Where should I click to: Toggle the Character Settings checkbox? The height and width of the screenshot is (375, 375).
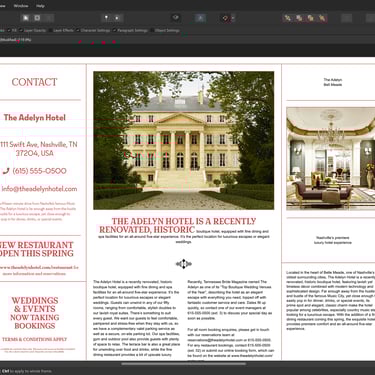click(77, 30)
